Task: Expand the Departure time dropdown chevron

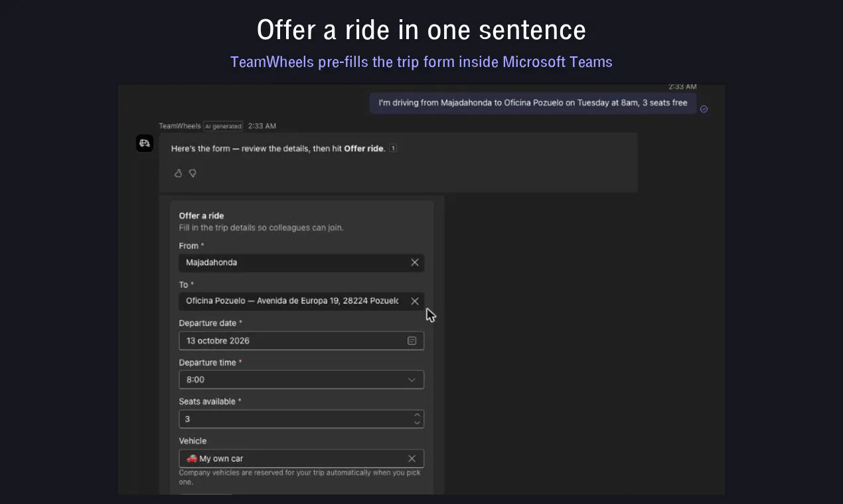Action: tap(412, 380)
